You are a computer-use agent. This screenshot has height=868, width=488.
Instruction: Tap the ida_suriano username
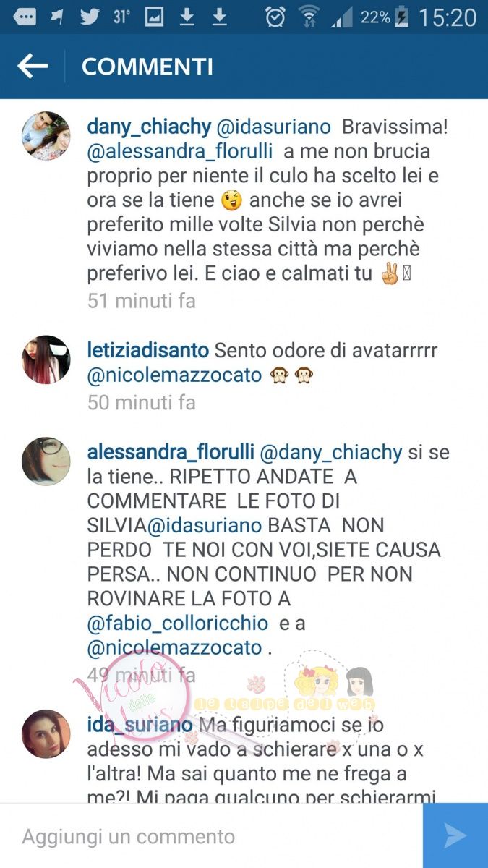[140, 724]
